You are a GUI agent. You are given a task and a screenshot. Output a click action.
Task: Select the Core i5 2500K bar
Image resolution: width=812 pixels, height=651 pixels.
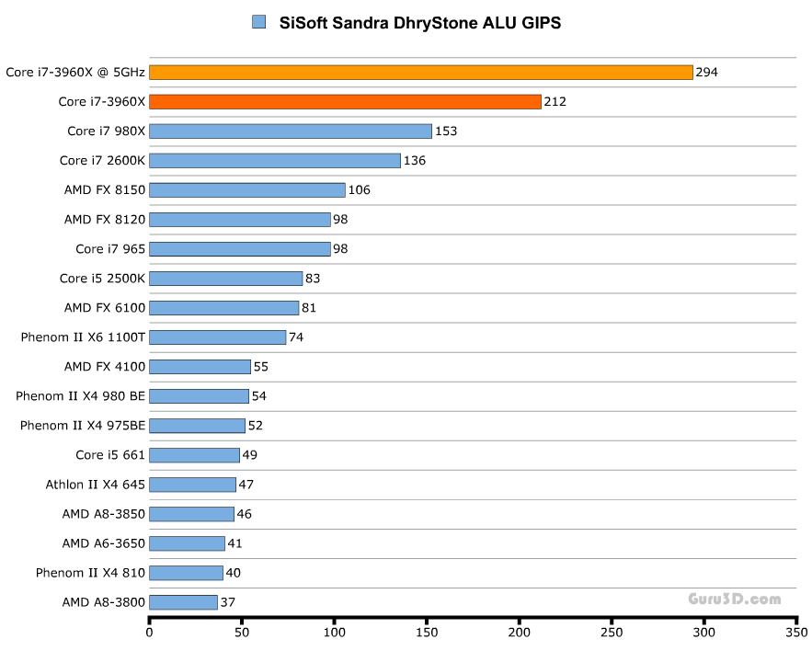click(x=225, y=279)
